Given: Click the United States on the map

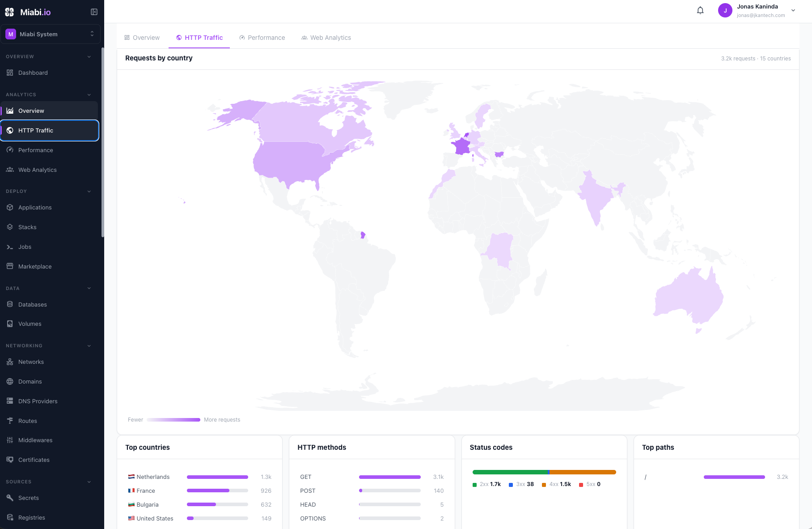Looking at the screenshot, I should click(293, 162).
